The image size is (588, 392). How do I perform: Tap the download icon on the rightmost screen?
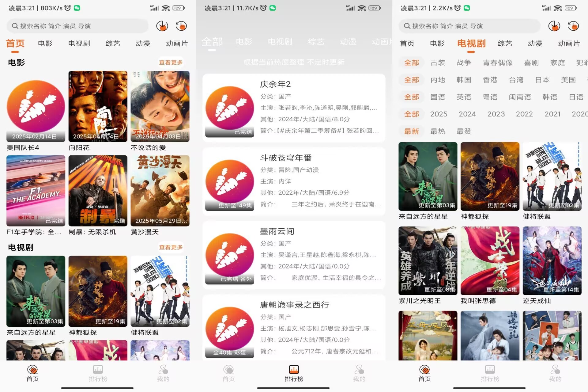[554, 26]
